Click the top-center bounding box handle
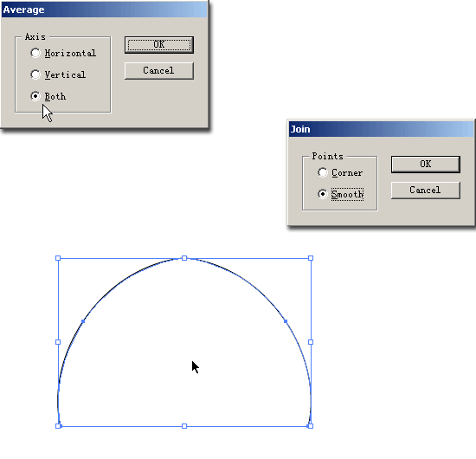476x459 pixels. pyautogui.click(x=184, y=258)
